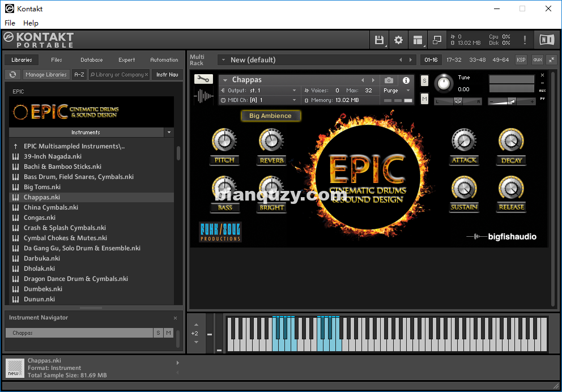Open the File menu
The height and width of the screenshot is (392, 562).
10,23
